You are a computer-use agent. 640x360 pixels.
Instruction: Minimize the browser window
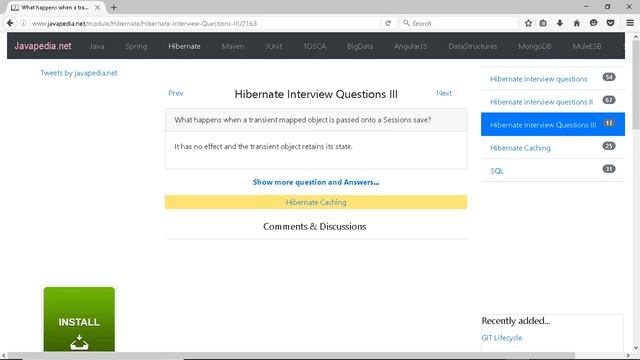pos(586,7)
